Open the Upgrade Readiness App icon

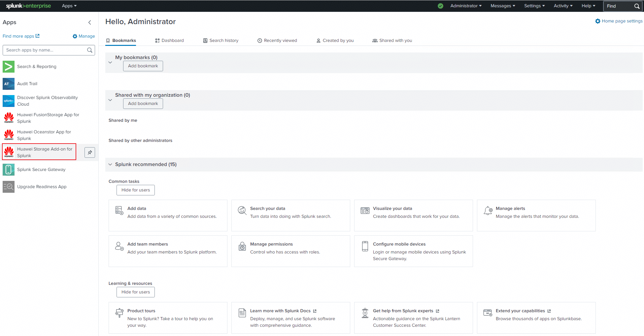pos(9,187)
